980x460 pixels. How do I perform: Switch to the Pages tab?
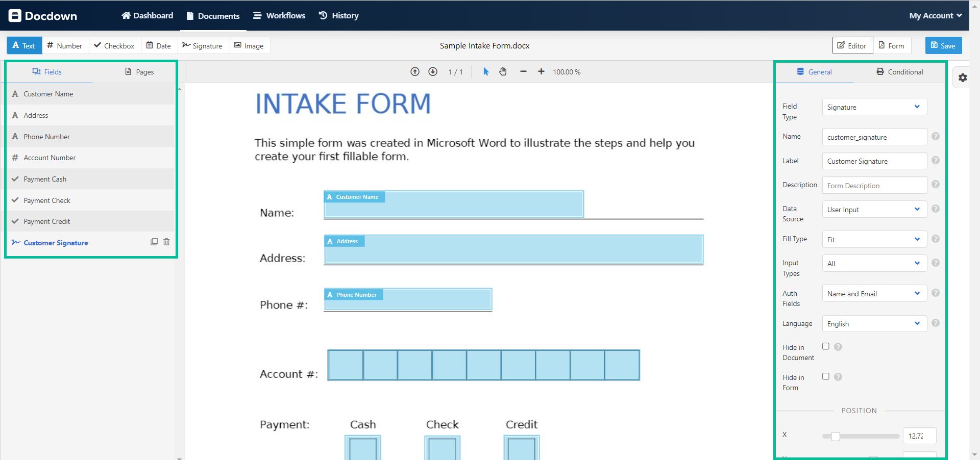pyautogui.click(x=139, y=72)
